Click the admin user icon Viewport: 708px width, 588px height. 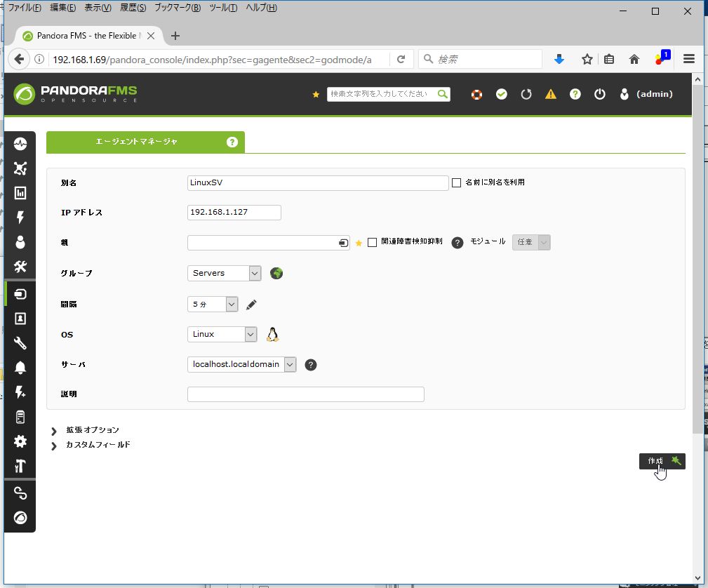click(624, 94)
